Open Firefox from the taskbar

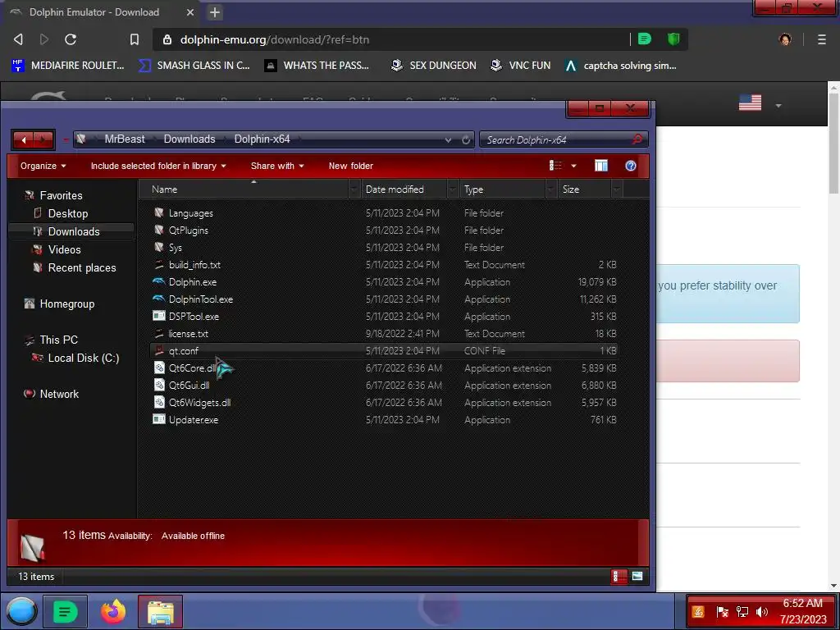(113, 611)
